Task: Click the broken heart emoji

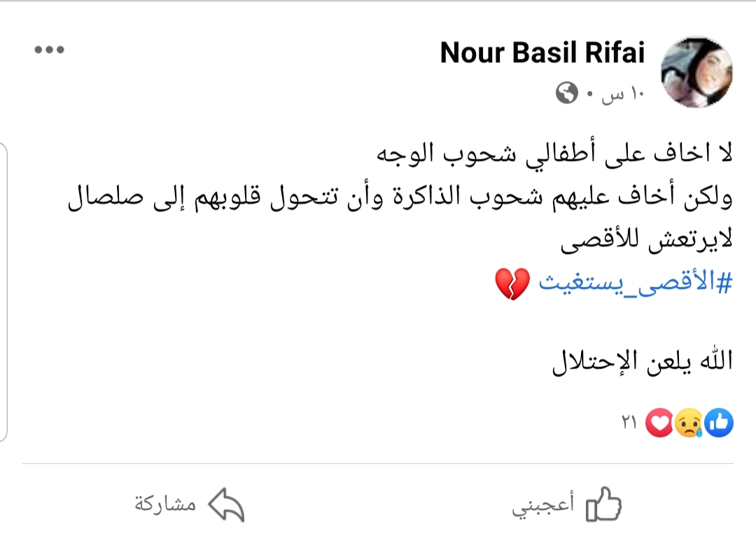Action: click(512, 284)
